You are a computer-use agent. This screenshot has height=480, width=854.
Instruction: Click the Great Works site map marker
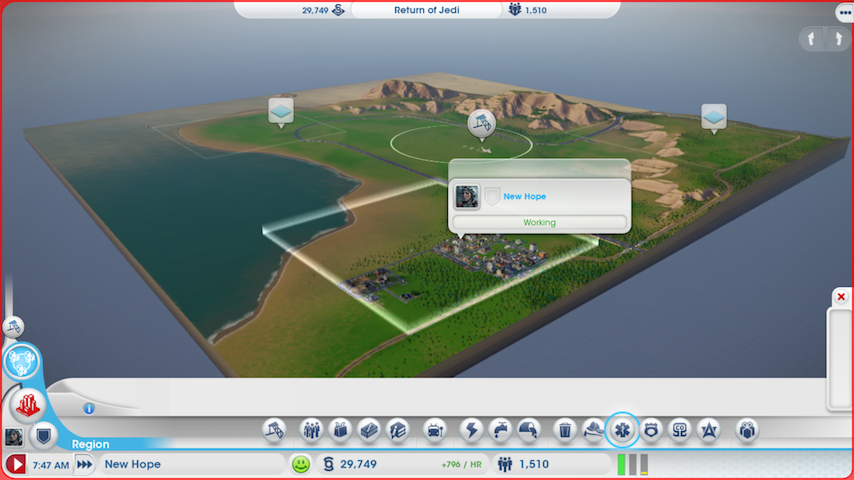coord(481,123)
